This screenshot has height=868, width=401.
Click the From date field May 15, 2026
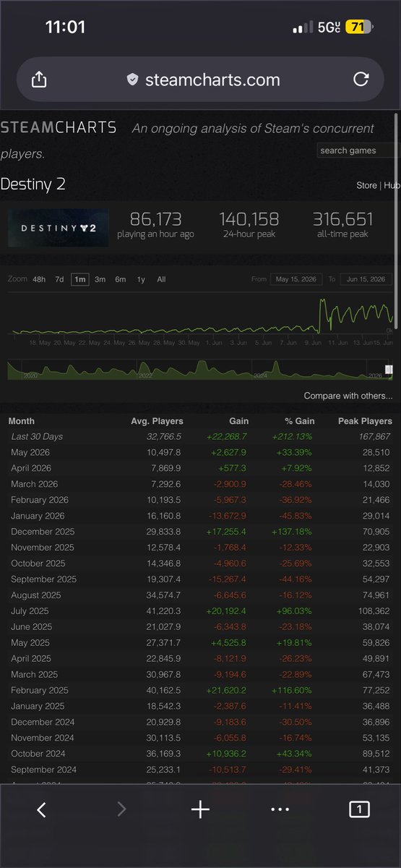pyautogui.click(x=296, y=279)
